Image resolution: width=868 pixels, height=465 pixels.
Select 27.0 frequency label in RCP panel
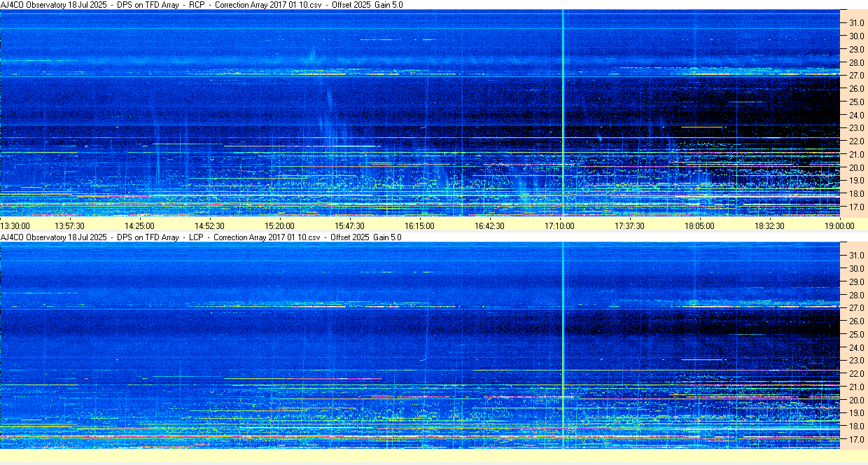[x=856, y=75]
